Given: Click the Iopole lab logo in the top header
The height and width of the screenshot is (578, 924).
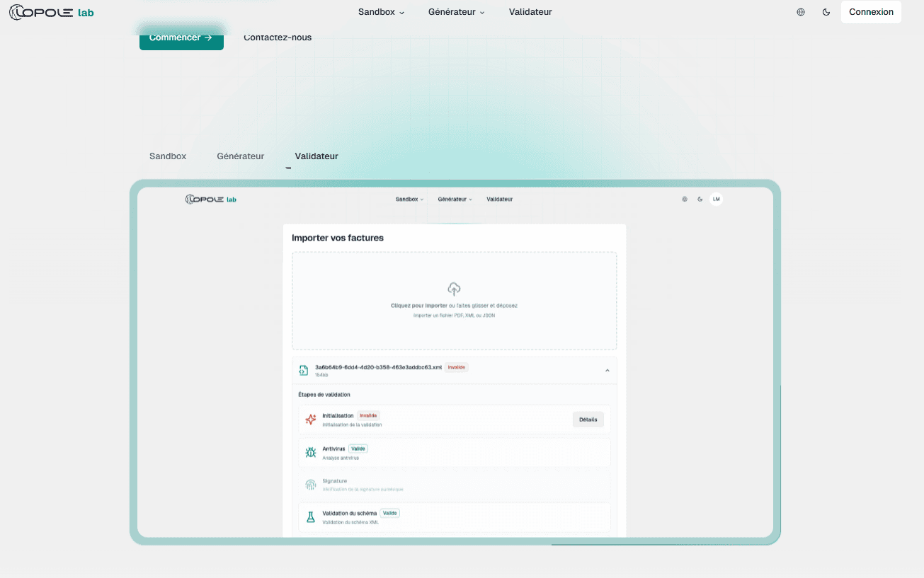Looking at the screenshot, I should (51, 12).
